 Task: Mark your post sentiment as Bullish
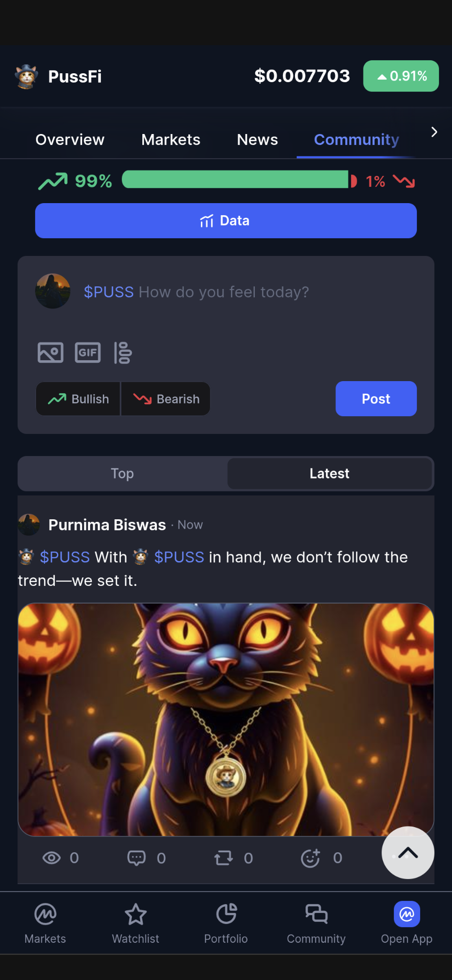coord(78,399)
